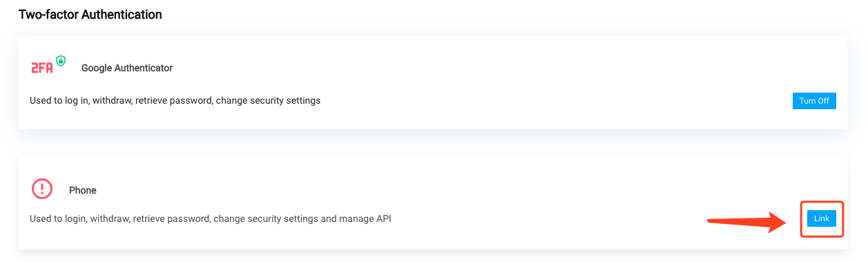Click the red 2FA logo icon
Viewport: 868px width, 262px height.
42,68
